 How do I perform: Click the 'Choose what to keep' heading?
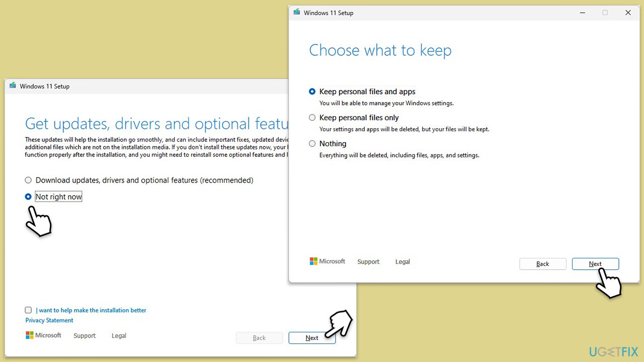point(380,50)
